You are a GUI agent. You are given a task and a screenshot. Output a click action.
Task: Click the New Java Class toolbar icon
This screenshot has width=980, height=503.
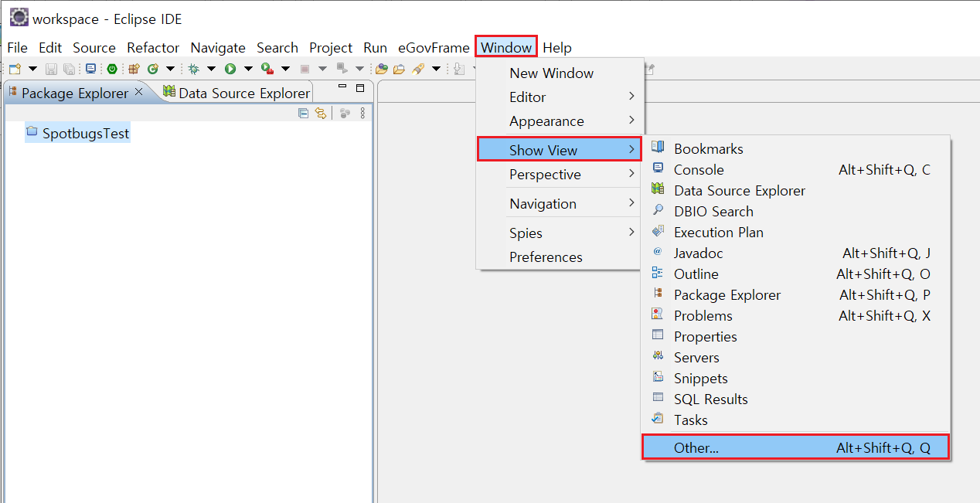pyautogui.click(x=152, y=69)
